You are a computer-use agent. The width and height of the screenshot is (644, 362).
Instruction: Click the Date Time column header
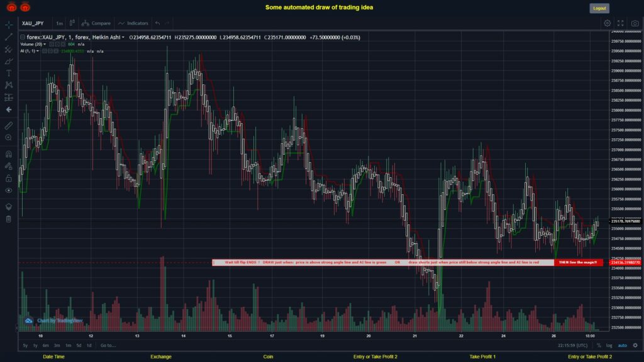(x=54, y=357)
